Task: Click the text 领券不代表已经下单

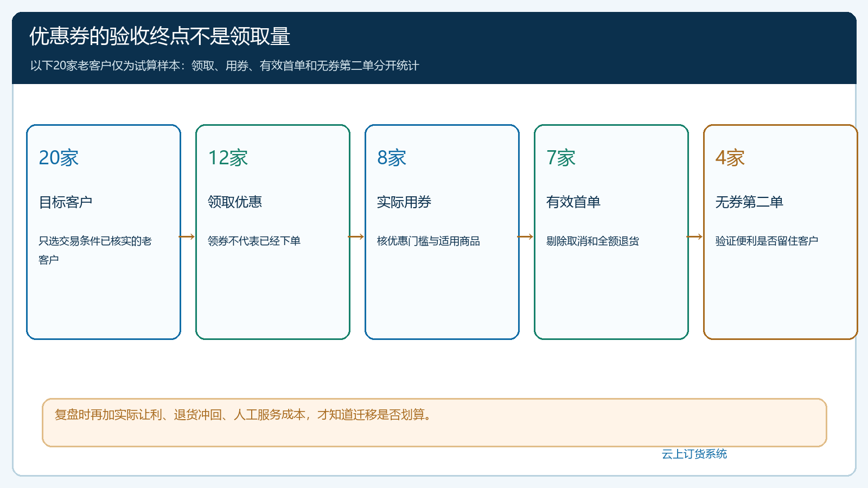Action: [x=254, y=241]
